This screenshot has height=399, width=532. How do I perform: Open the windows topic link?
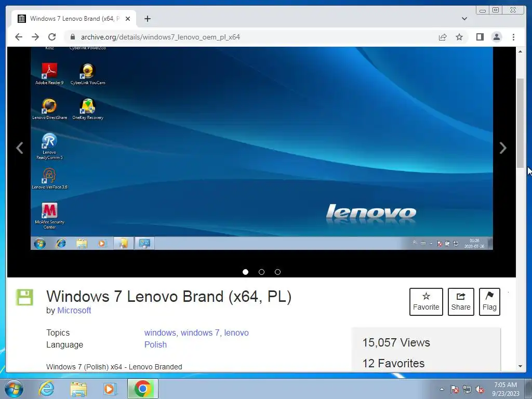(160, 332)
